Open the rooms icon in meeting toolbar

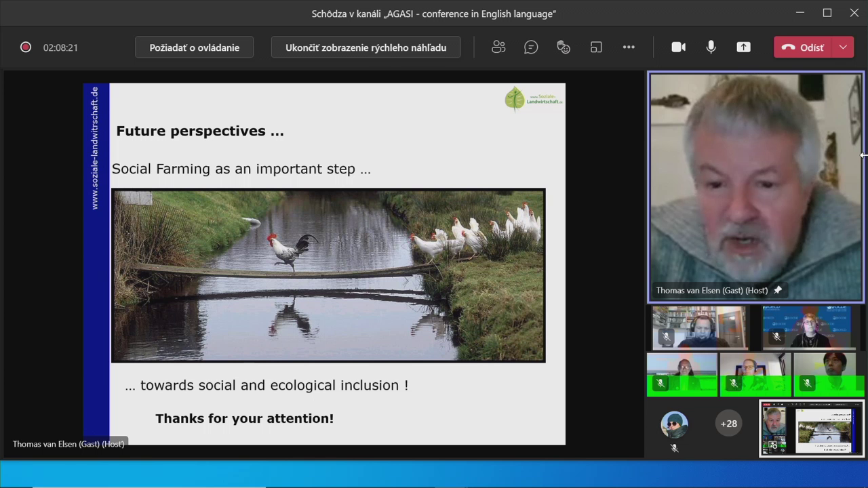coord(596,47)
